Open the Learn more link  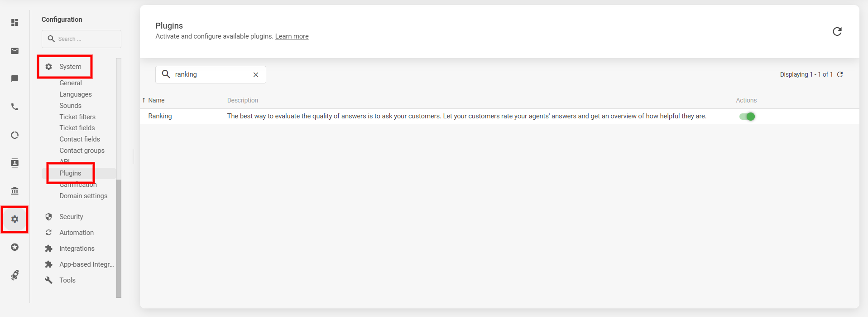(292, 36)
